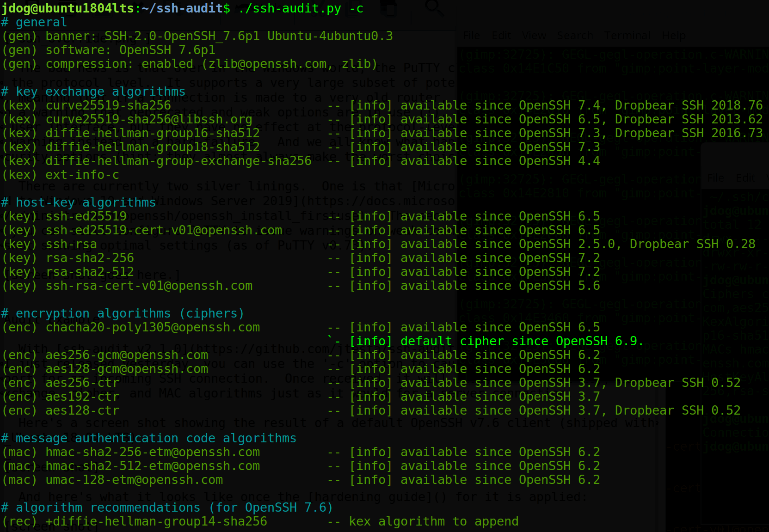Click the './ssh-audit.py -c' command text
The width and height of the screenshot is (769, 532).
click(301, 8)
